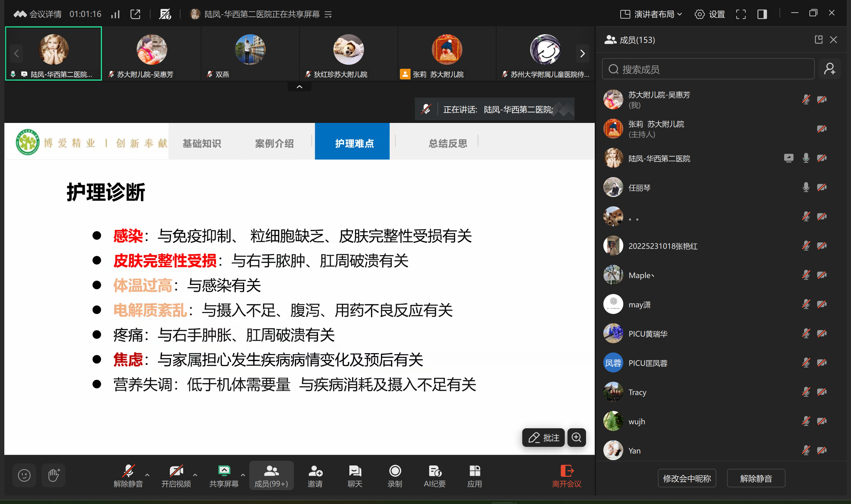Open the emoji reactions icon
This screenshot has height=504, width=851.
[24, 475]
